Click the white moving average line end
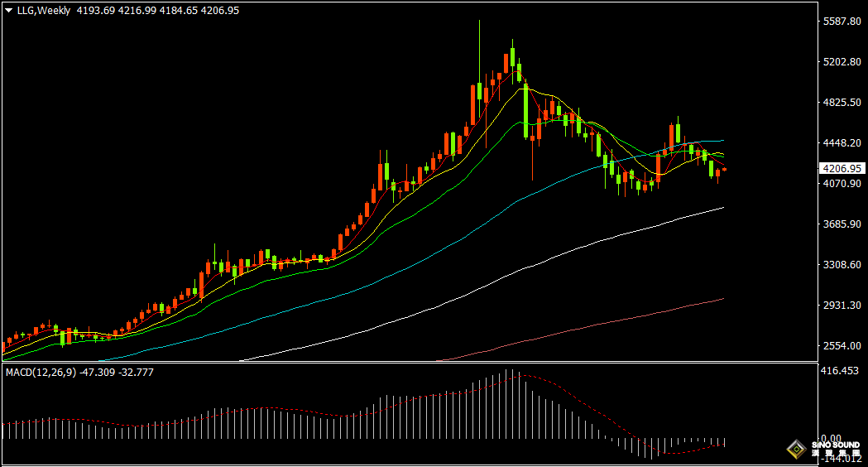The image size is (868, 467). pyautogui.click(x=722, y=208)
